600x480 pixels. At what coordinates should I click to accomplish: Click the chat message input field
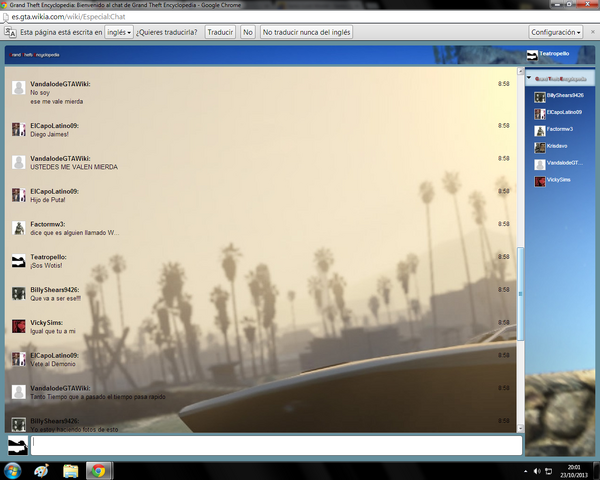(x=276, y=446)
